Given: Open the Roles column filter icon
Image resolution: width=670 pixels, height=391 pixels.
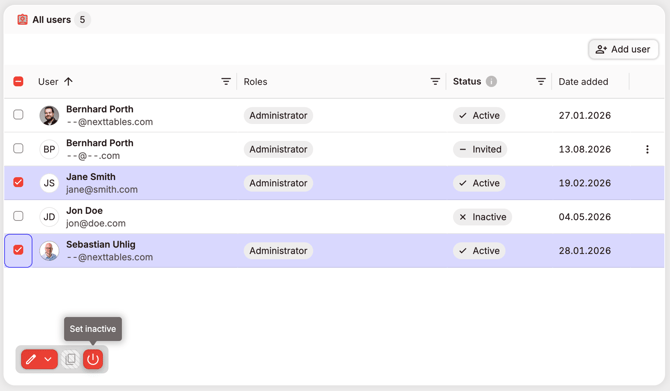Looking at the screenshot, I should pos(435,82).
